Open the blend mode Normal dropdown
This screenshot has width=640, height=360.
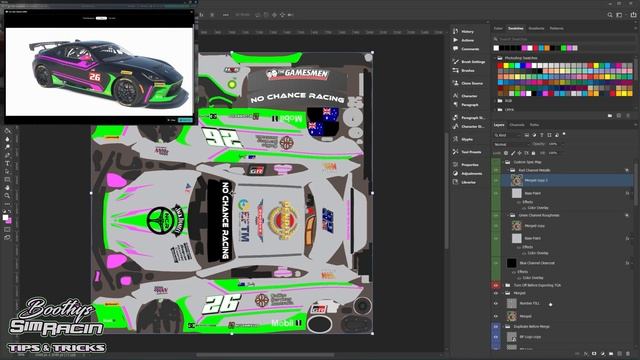point(510,144)
